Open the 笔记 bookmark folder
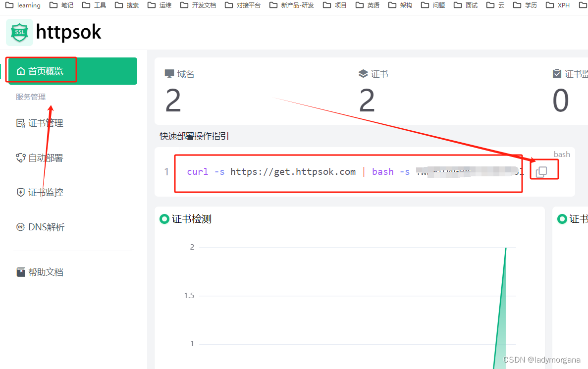The height and width of the screenshot is (369, 588). click(61, 5)
